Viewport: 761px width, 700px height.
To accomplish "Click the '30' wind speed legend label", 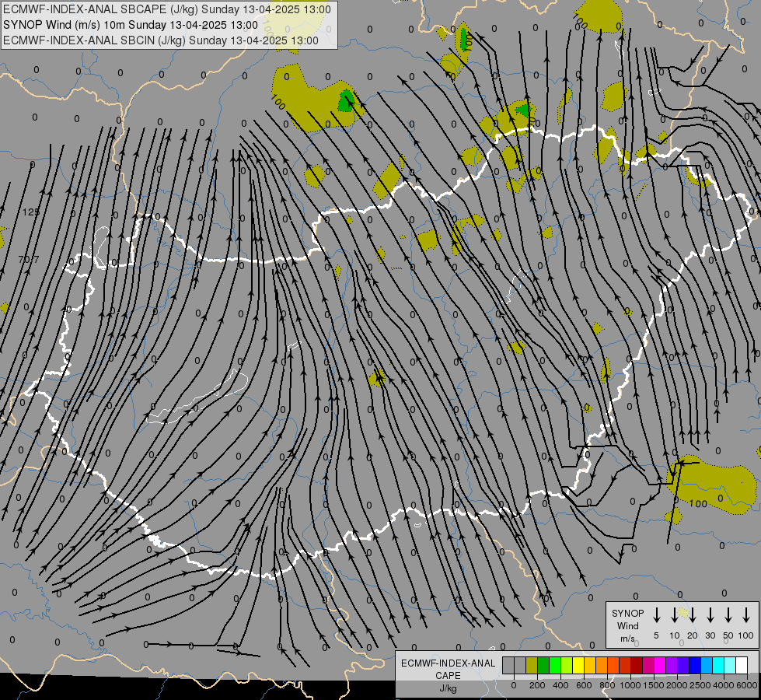I will [x=710, y=635].
